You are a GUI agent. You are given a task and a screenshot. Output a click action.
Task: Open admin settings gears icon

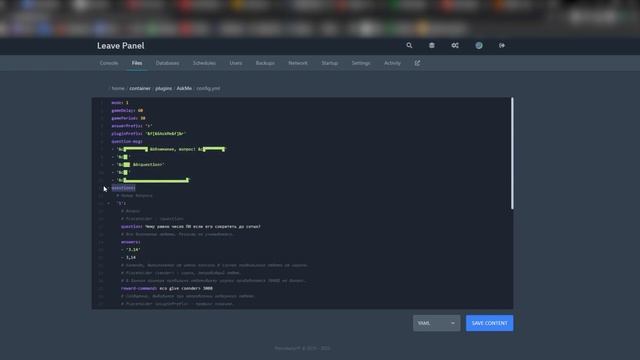pyautogui.click(x=455, y=45)
